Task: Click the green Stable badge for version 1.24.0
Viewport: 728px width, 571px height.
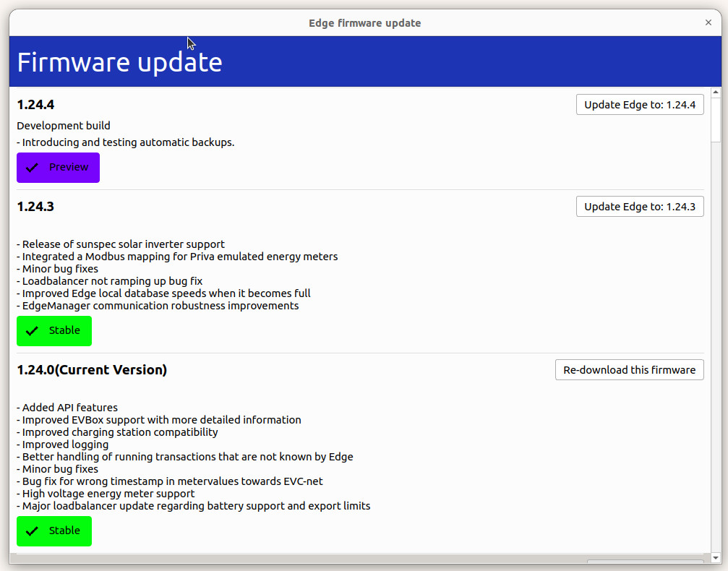Action: point(54,531)
